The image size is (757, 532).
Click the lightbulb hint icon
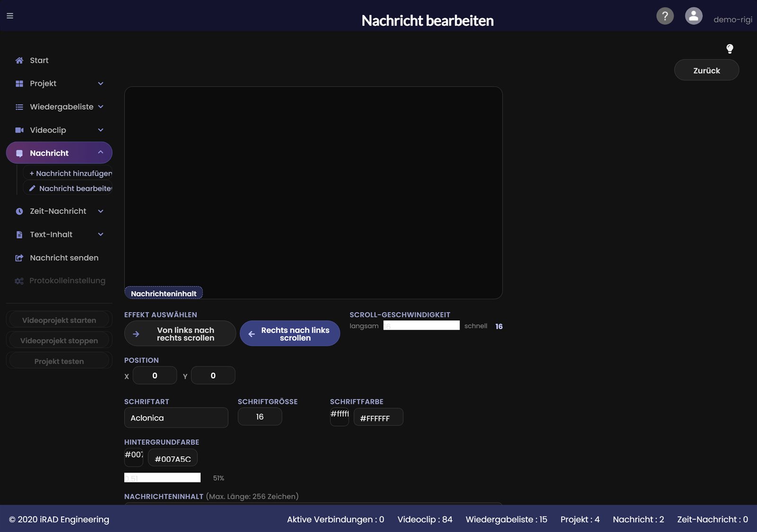coord(730,49)
